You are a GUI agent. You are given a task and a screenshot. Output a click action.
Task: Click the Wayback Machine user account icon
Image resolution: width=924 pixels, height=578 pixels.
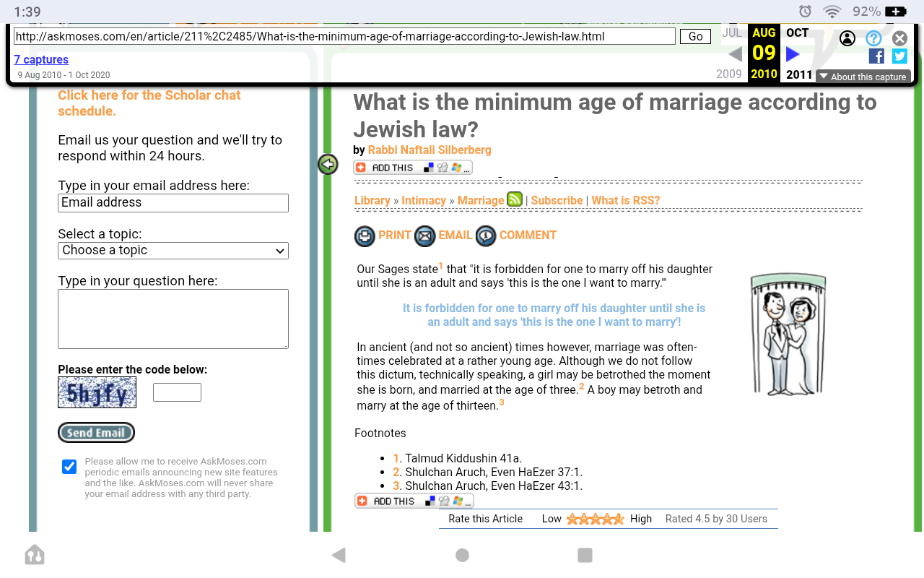[x=847, y=38]
